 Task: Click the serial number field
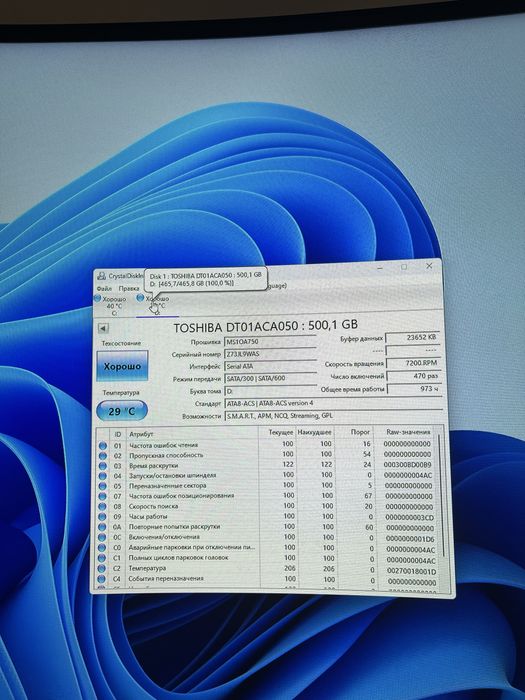coord(270,354)
